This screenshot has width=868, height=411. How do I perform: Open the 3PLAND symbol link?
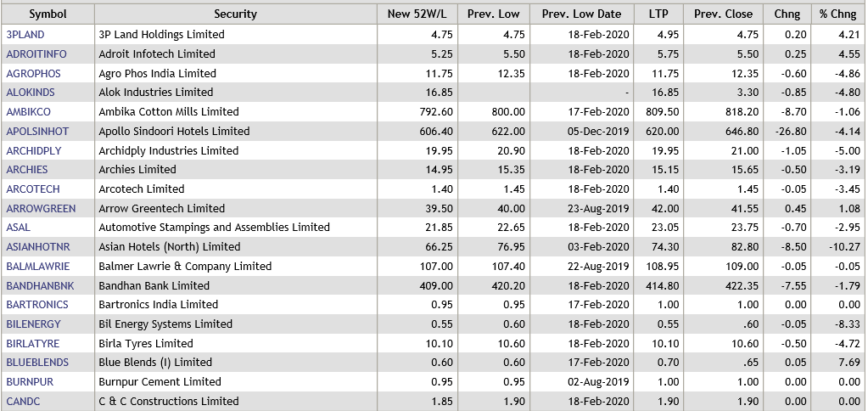pyautogui.click(x=25, y=35)
